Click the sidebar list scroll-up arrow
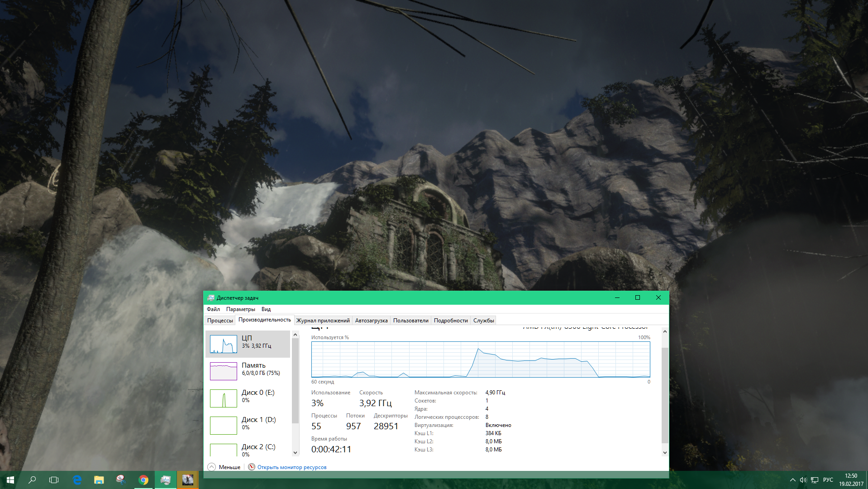The height and width of the screenshot is (489, 868). [x=296, y=335]
